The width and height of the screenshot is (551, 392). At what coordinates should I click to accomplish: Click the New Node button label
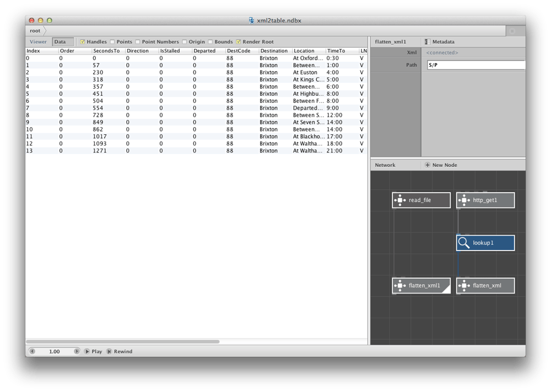(x=445, y=165)
